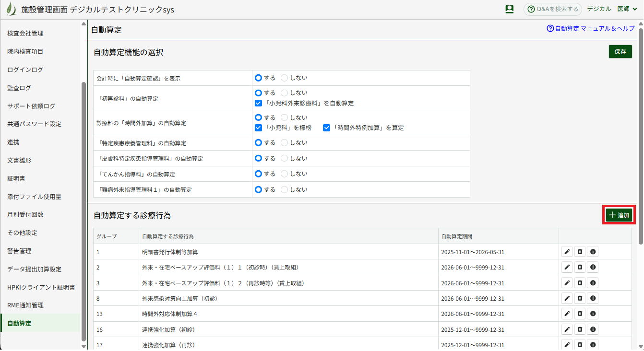644x351 pixels.
Task: Show info for 外来感染対策向上加算（初診） row
Action: click(x=593, y=298)
